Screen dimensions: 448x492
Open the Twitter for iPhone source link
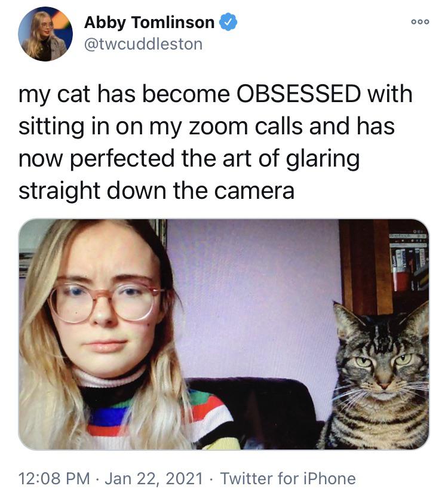click(x=288, y=478)
